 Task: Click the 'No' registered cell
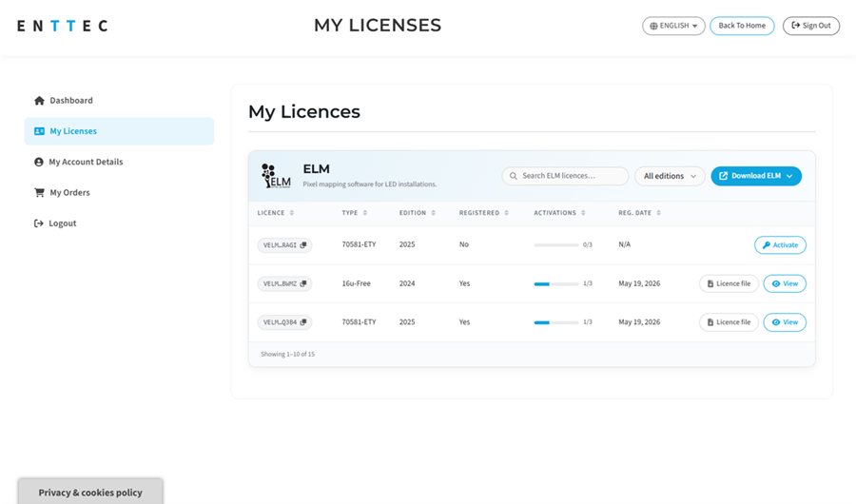click(463, 244)
